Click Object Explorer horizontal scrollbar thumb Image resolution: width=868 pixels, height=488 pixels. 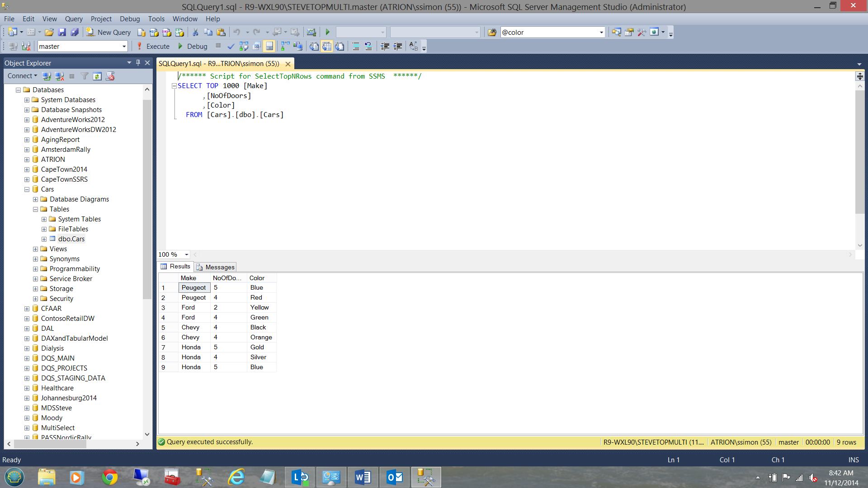50,444
